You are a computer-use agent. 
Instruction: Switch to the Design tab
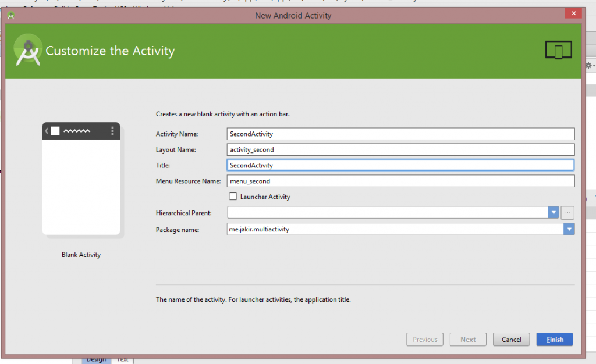click(x=96, y=359)
